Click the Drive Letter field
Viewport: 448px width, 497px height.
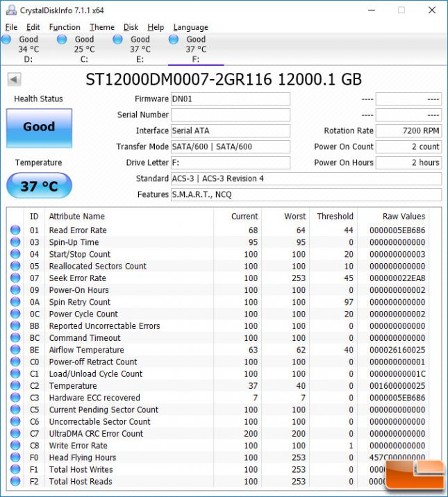tap(231, 162)
